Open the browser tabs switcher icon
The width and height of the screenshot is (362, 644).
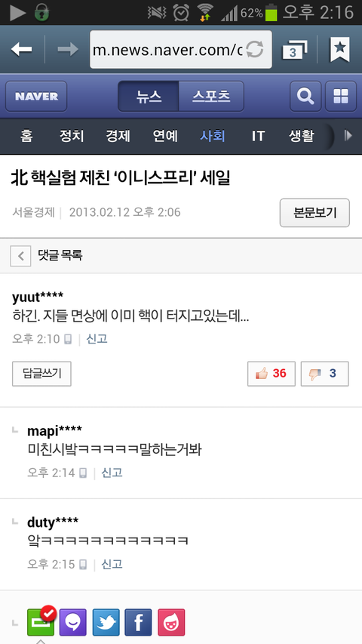click(x=294, y=50)
